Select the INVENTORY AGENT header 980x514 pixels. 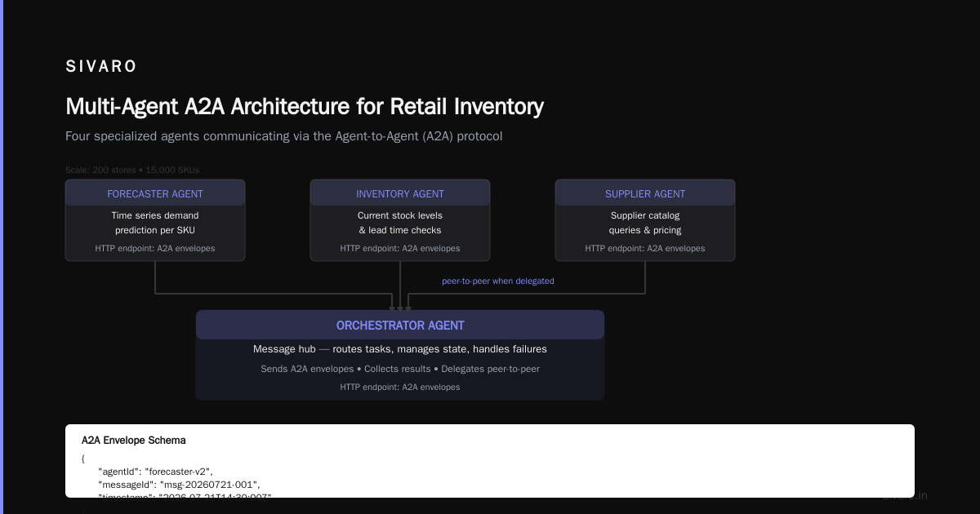click(x=400, y=194)
